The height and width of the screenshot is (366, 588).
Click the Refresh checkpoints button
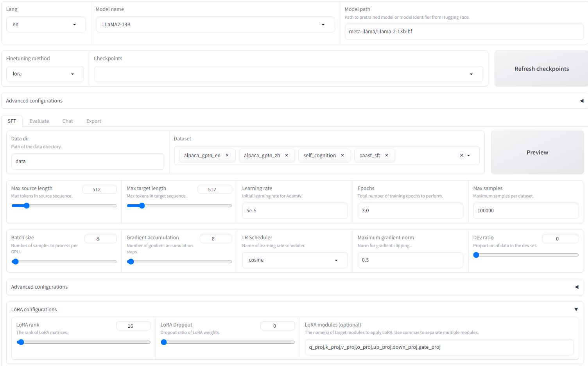click(x=541, y=69)
